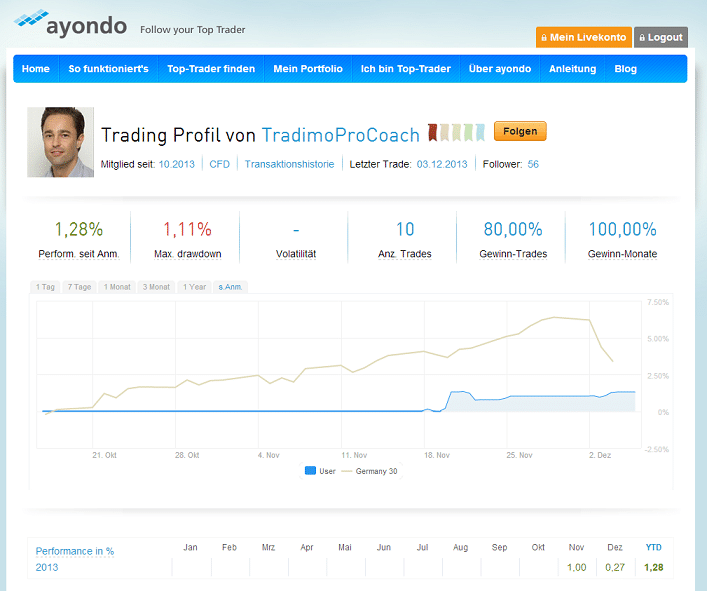Select the 1 Monat chart tab
Viewport: 707px width, 591px height.
(x=116, y=287)
